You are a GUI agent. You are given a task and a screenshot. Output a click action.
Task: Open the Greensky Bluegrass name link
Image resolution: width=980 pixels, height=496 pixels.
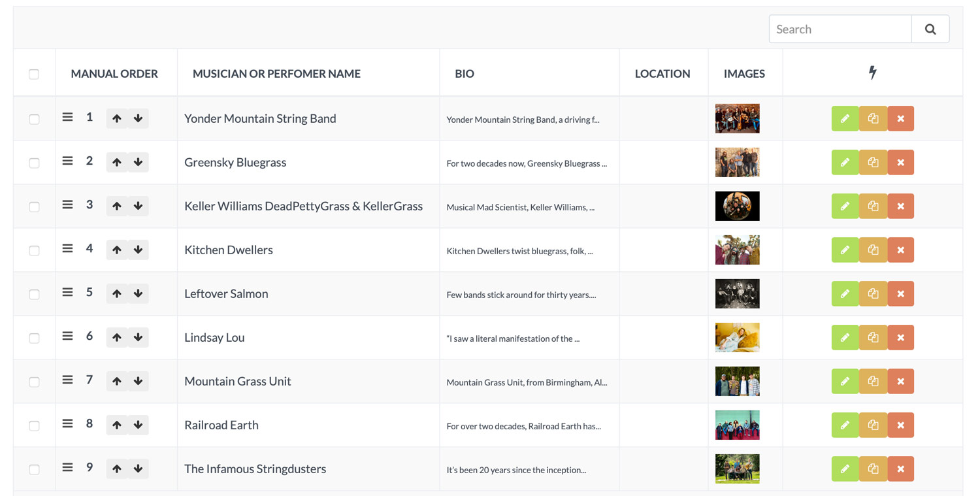tap(235, 163)
